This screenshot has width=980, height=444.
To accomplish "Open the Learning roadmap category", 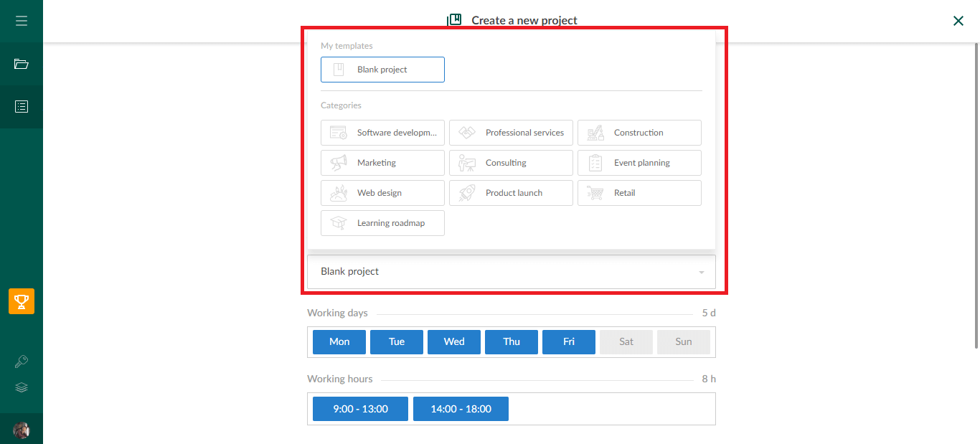I will coord(382,223).
